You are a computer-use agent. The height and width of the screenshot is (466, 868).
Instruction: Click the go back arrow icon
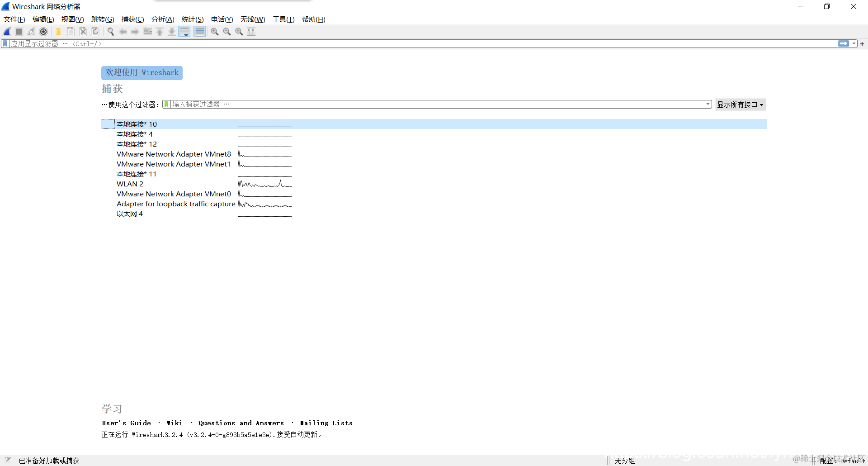123,32
